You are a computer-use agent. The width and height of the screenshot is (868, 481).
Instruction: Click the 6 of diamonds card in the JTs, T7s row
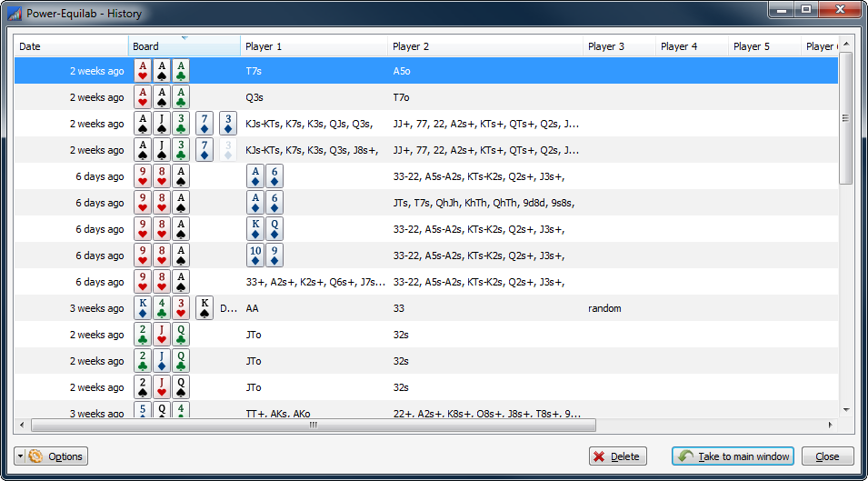274,203
